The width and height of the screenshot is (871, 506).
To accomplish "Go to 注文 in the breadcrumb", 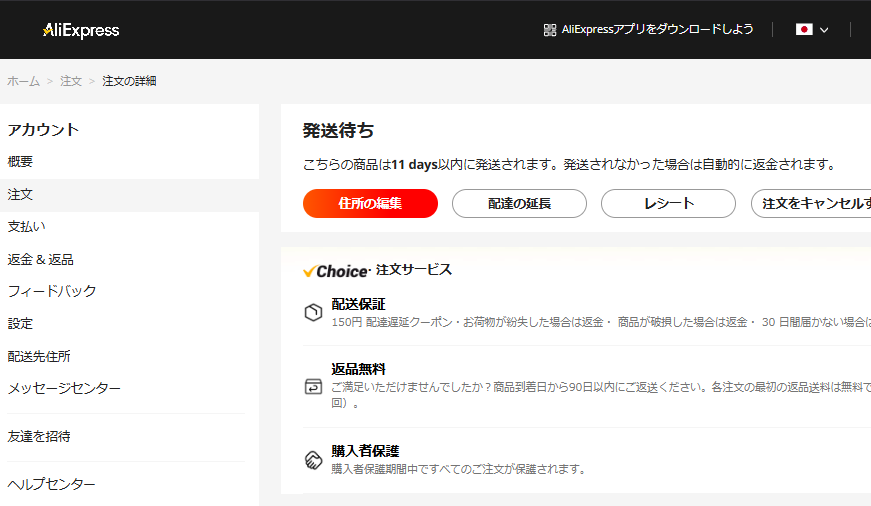I will click(x=71, y=81).
